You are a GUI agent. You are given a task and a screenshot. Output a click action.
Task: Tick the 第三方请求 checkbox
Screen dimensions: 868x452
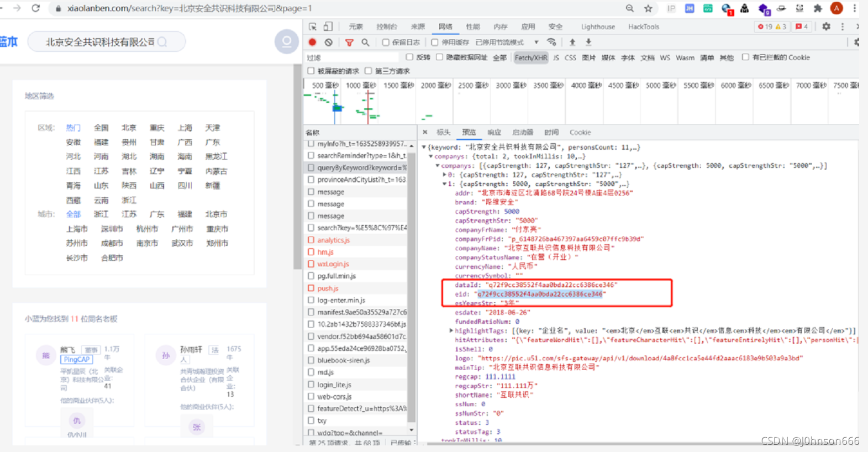pyautogui.click(x=369, y=71)
